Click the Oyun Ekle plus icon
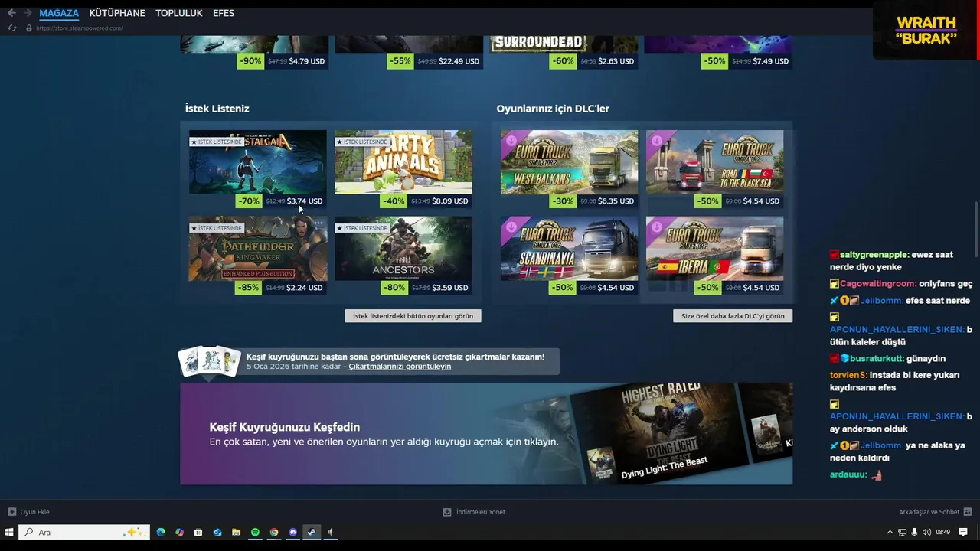 click(11, 512)
